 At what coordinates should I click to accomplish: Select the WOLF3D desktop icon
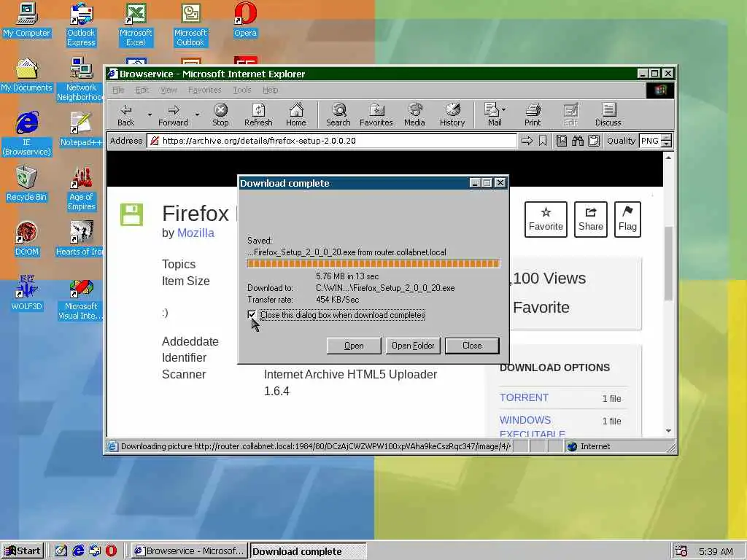point(26,293)
